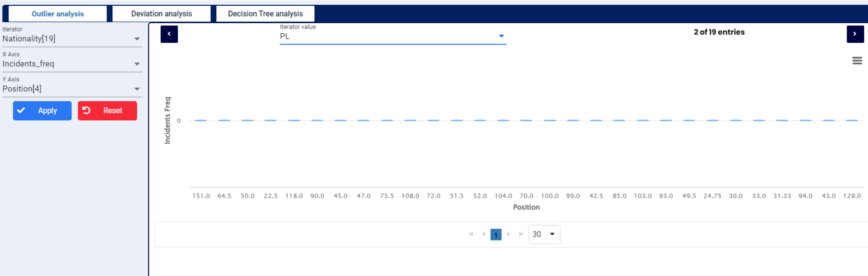Select page 1 in the paginator
The width and height of the screenshot is (868, 276).
[496, 235]
